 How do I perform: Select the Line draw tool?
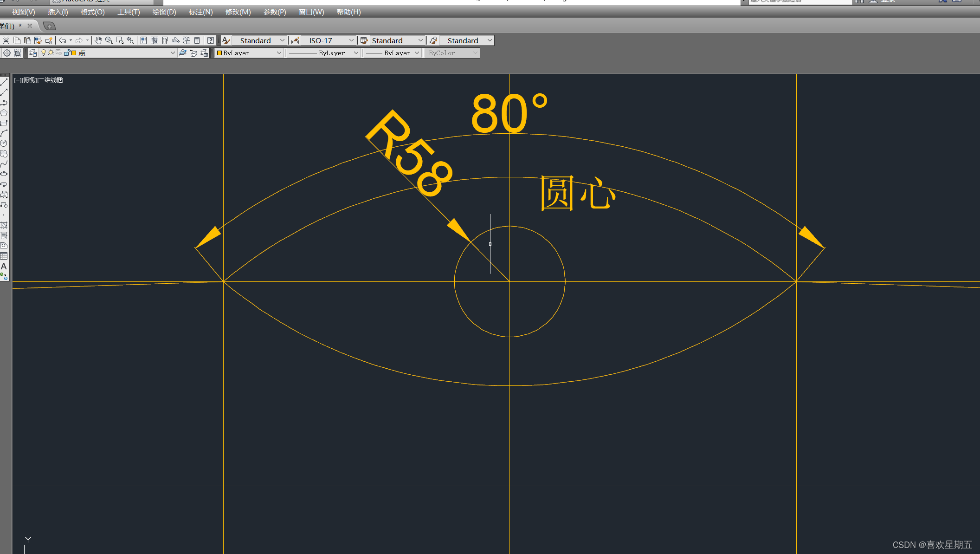[4, 82]
